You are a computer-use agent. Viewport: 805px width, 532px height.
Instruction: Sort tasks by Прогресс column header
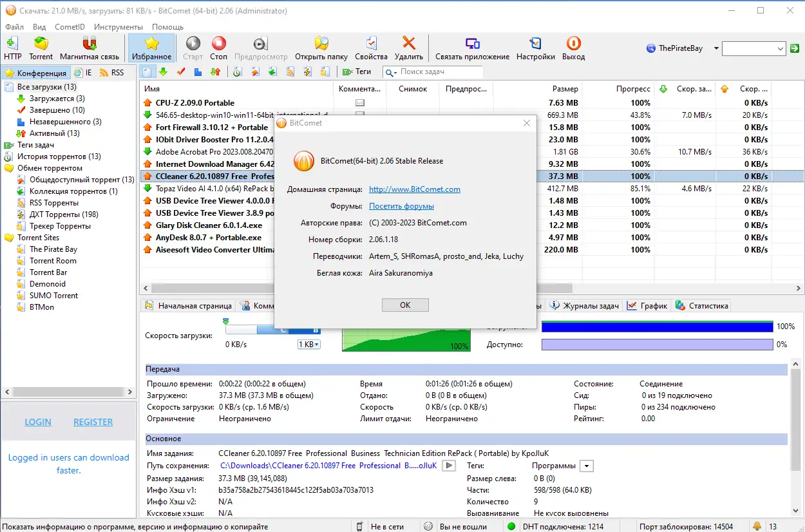619,89
